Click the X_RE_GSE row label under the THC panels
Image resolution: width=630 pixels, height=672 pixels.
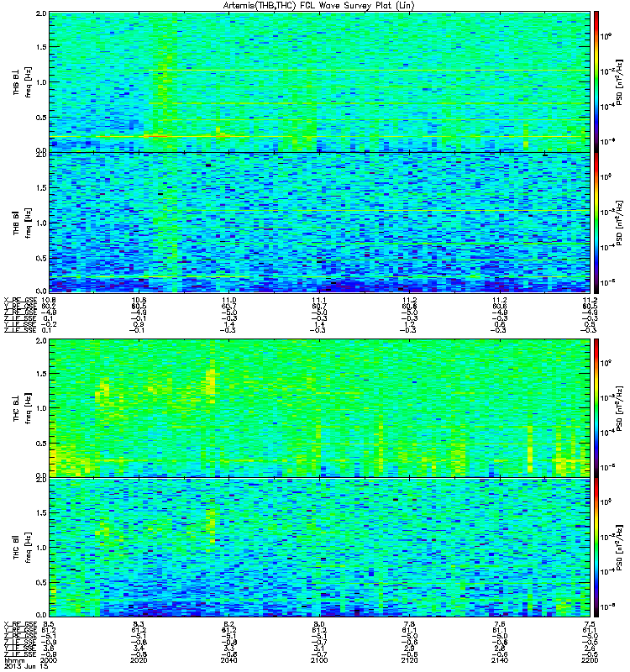20,624
